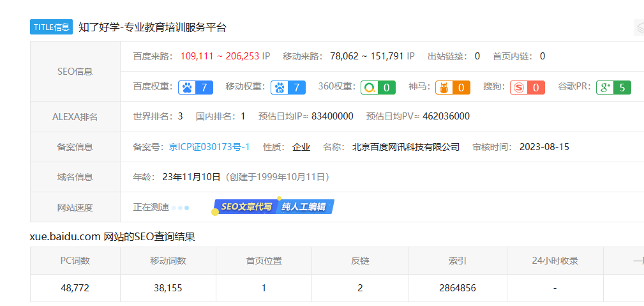Click the Google PR badge showing 5
The height and width of the screenshot is (306, 644).
613,87
